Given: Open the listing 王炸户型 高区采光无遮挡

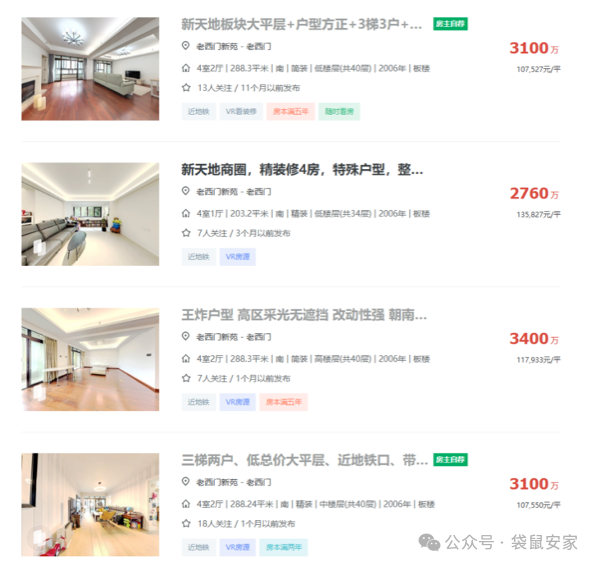Looking at the screenshot, I should 304,315.
